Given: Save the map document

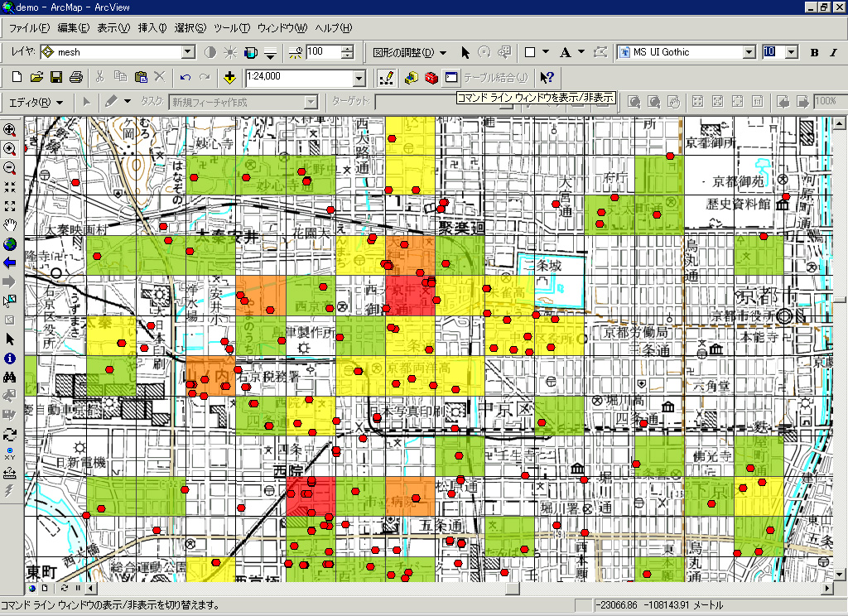Looking at the screenshot, I should pos(56,77).
